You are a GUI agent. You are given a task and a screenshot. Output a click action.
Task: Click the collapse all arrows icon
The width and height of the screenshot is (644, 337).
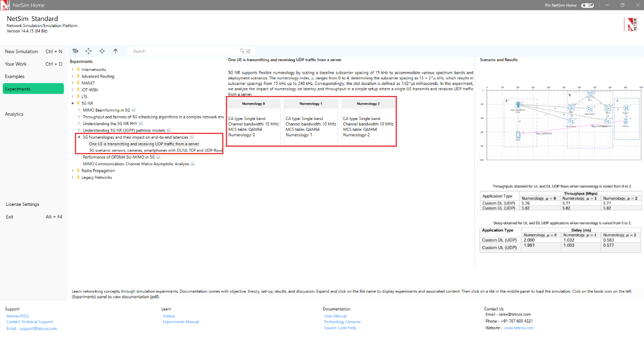(x=102, y=51)
